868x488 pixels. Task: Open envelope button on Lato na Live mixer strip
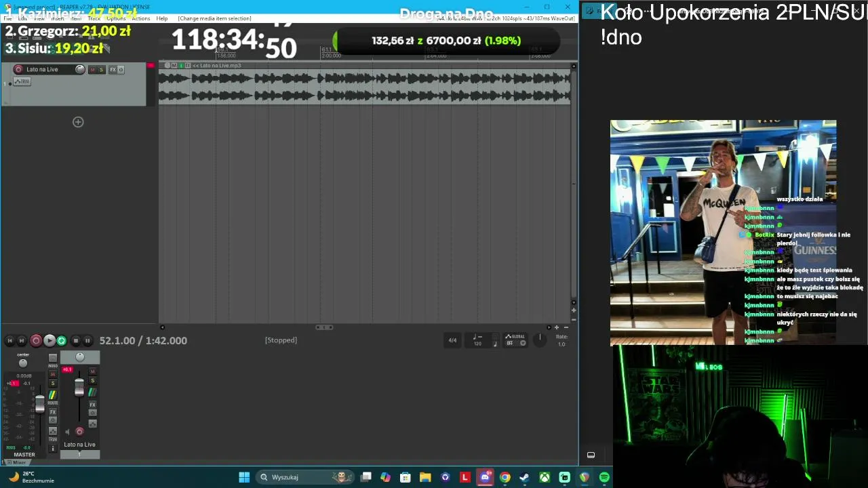tap(93, 424)
